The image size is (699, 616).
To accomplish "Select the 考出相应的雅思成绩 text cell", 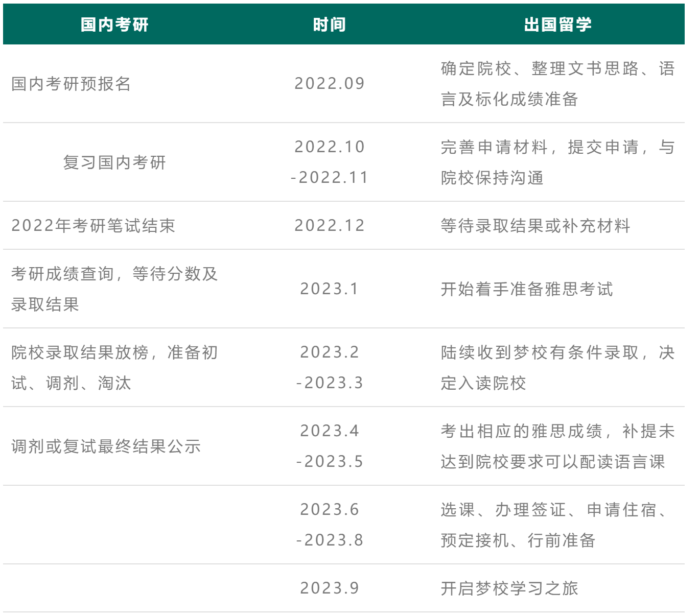I will point(557,446).
